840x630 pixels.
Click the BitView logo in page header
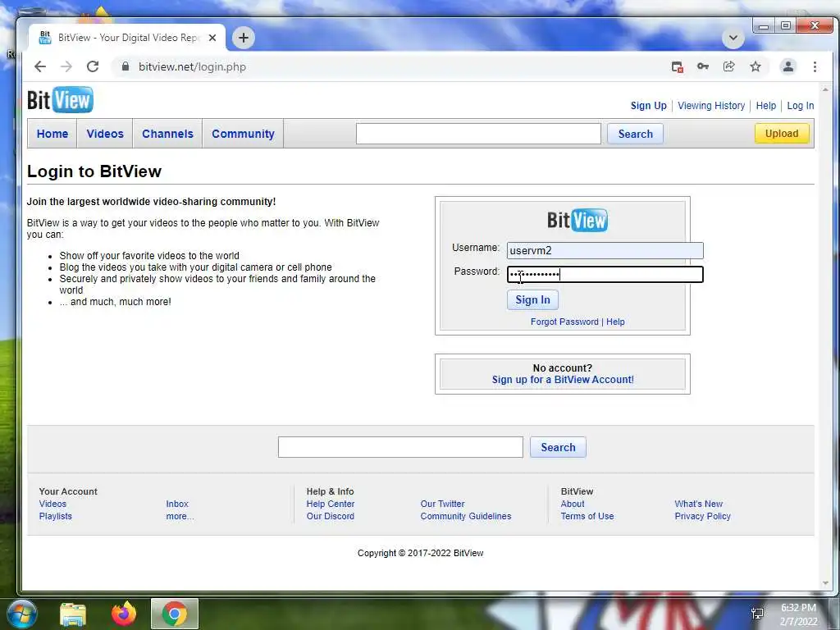click(x=61, y=99)
